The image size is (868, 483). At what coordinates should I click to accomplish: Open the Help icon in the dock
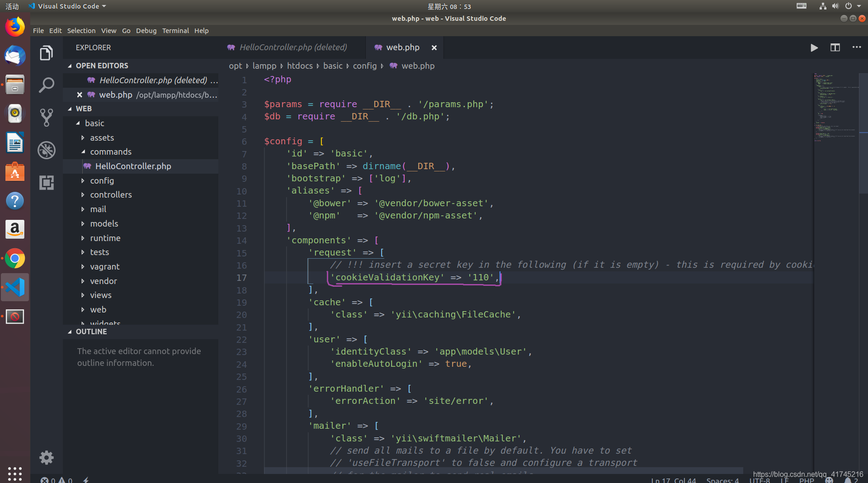[15, 201]
